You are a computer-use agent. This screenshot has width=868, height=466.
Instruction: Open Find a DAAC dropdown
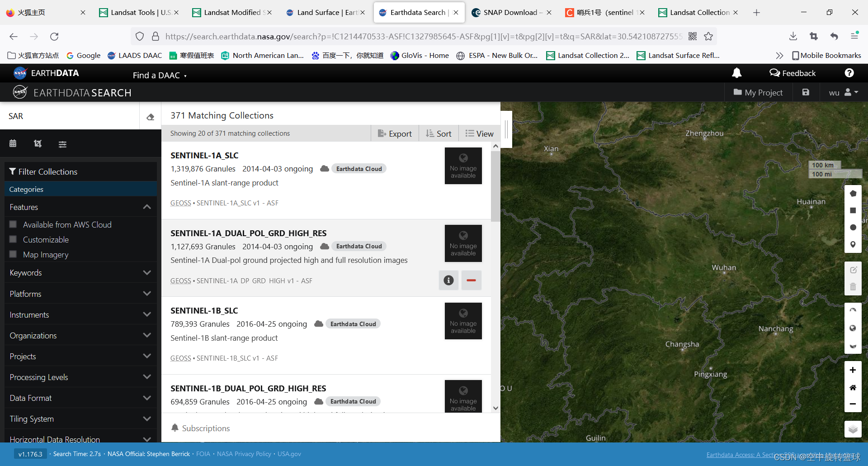pos(160,75)
